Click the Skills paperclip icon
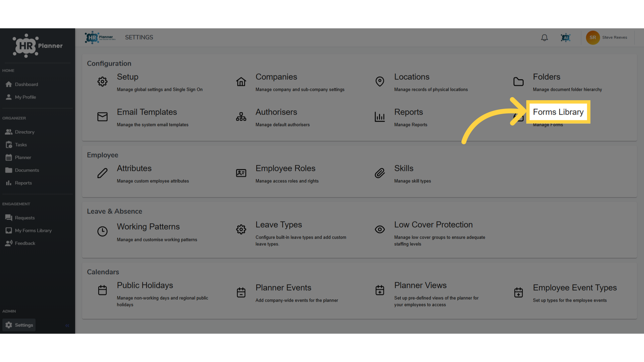The width and height of the screenshot is (644, 362). pyautogui.click(x=380, y=173)
